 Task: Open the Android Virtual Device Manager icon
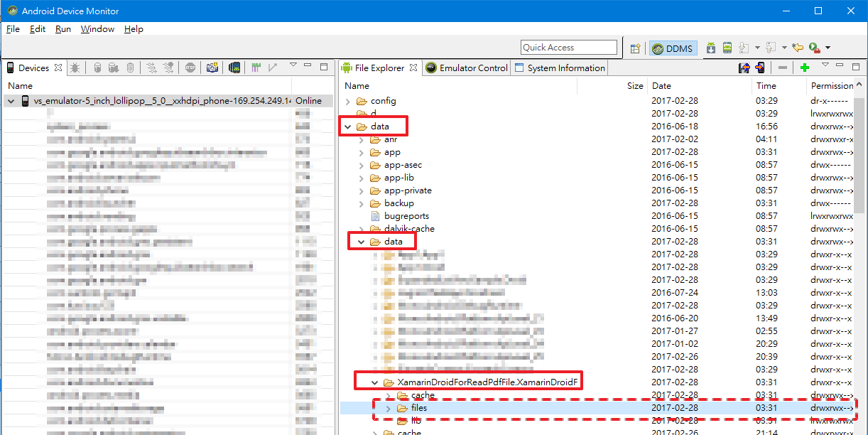727,48
